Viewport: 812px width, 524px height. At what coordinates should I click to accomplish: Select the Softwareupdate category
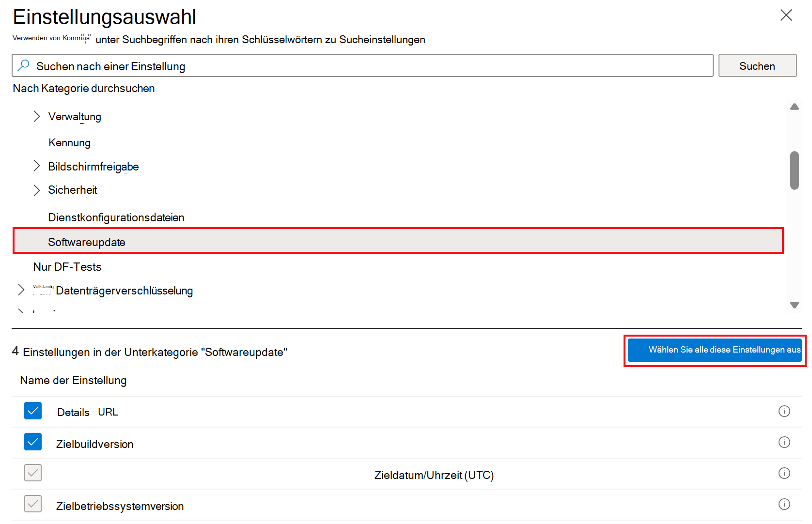(x=398, y=241)
